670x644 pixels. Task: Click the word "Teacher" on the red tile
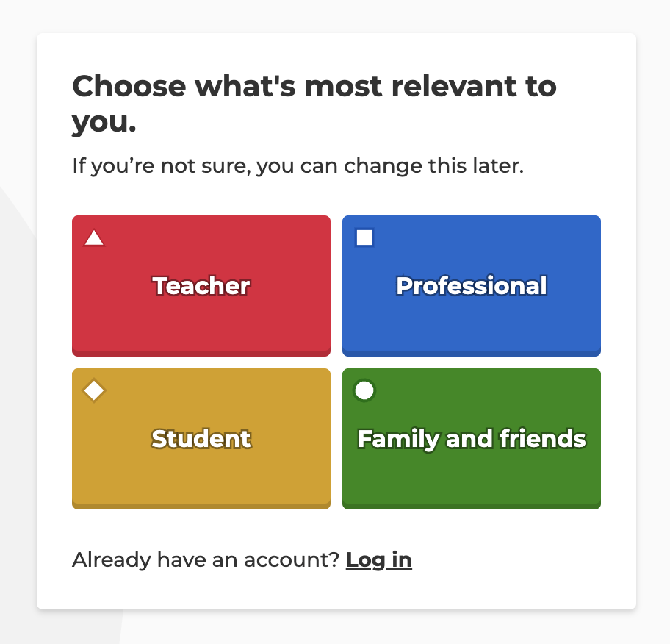[201, 286]
